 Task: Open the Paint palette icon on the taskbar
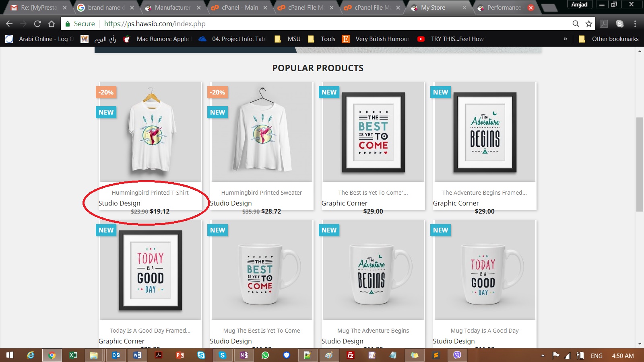point(329,355)
